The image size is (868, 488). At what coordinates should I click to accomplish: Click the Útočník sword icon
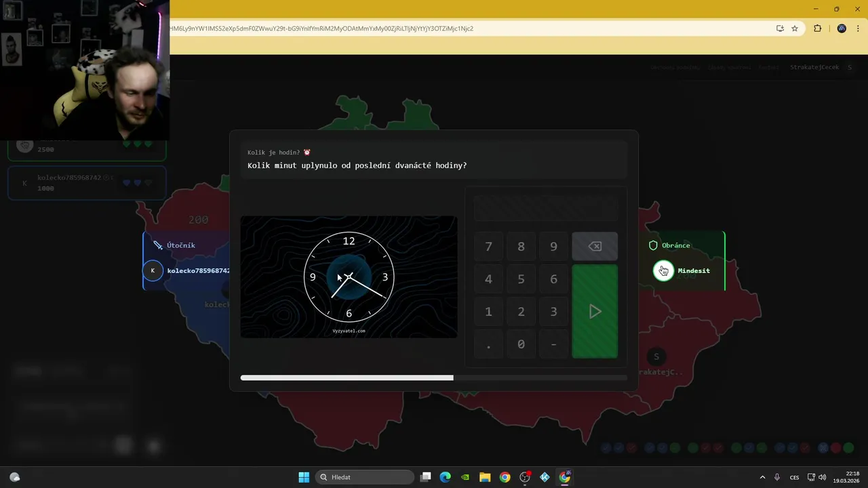click(x=158, y=245)
